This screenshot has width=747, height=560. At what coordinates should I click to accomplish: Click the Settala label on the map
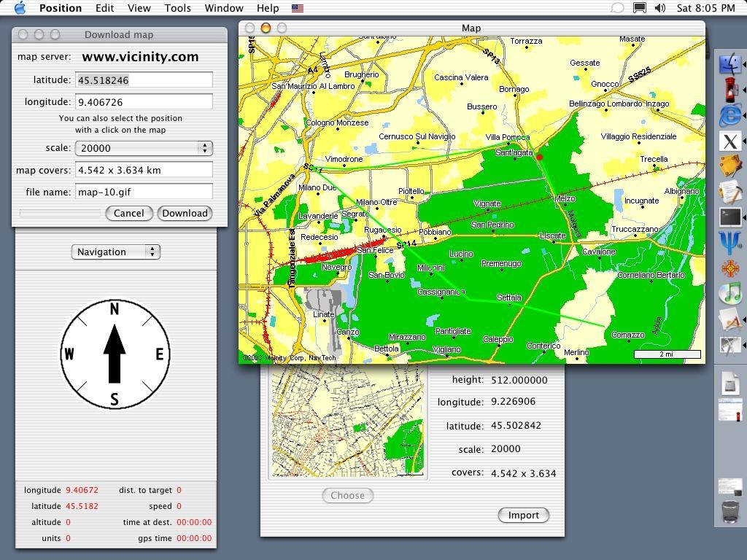[x=508, y=297]
